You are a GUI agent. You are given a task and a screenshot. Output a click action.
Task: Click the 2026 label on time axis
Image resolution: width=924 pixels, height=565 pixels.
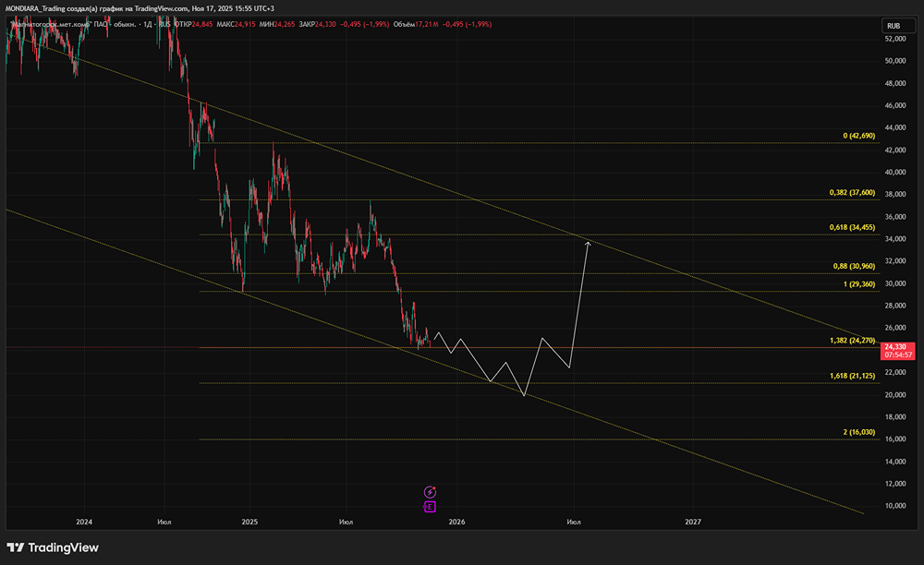(456, 522)
